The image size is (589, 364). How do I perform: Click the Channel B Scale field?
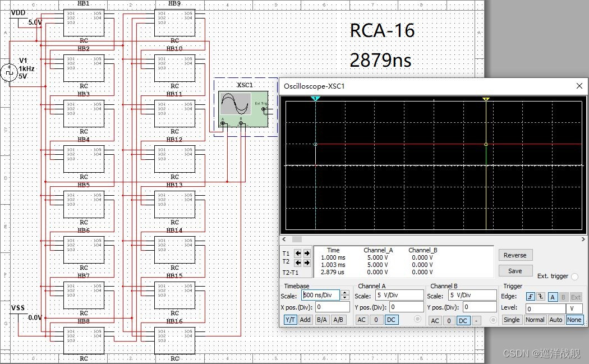472,295
